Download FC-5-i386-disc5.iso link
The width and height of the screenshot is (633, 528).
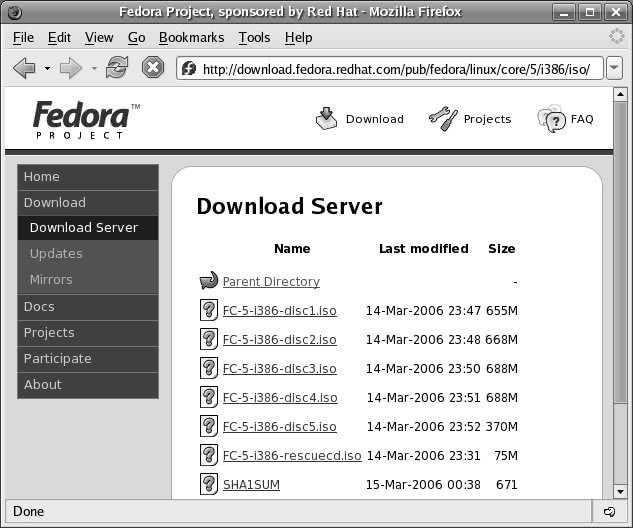pyautogui.click(x=280, y=427)
